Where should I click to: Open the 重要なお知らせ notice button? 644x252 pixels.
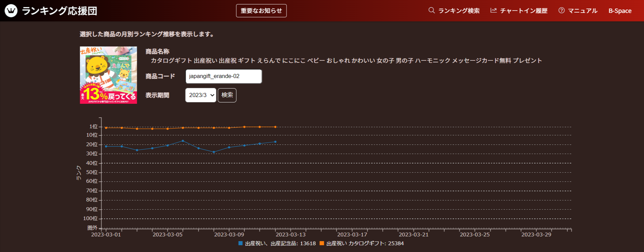[x=261, y=11]
